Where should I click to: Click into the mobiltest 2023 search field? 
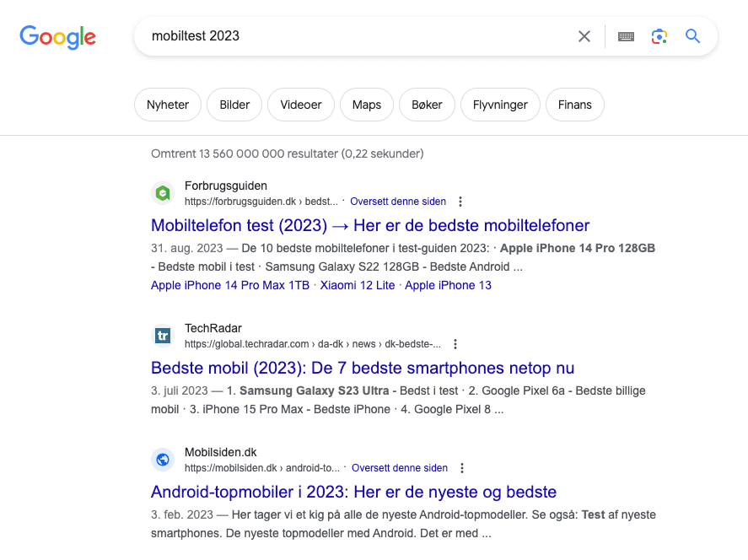(358, 36)
